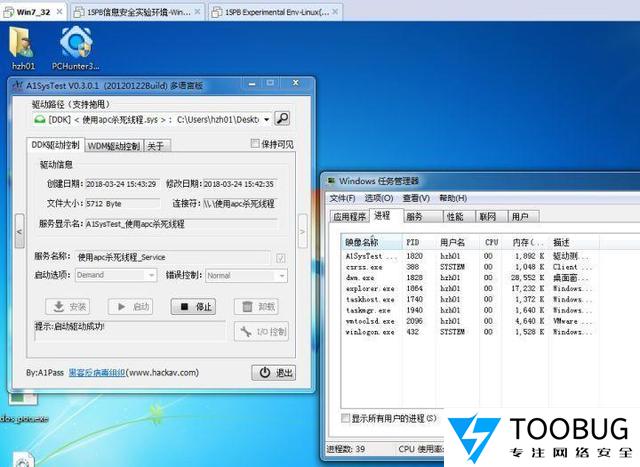Open the 查看(V) menu
The width and height of the screenshot is (640, 467).
416,198
